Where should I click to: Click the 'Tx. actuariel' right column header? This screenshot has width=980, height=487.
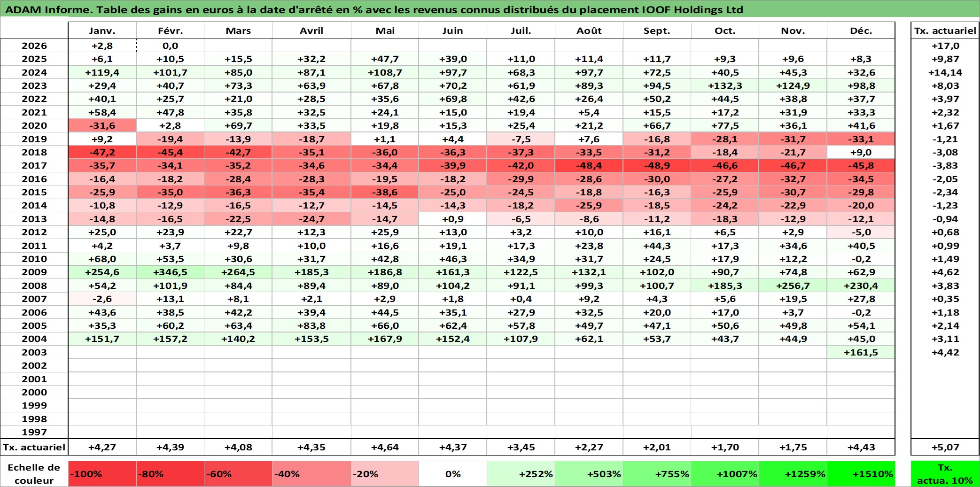[945, 31]
